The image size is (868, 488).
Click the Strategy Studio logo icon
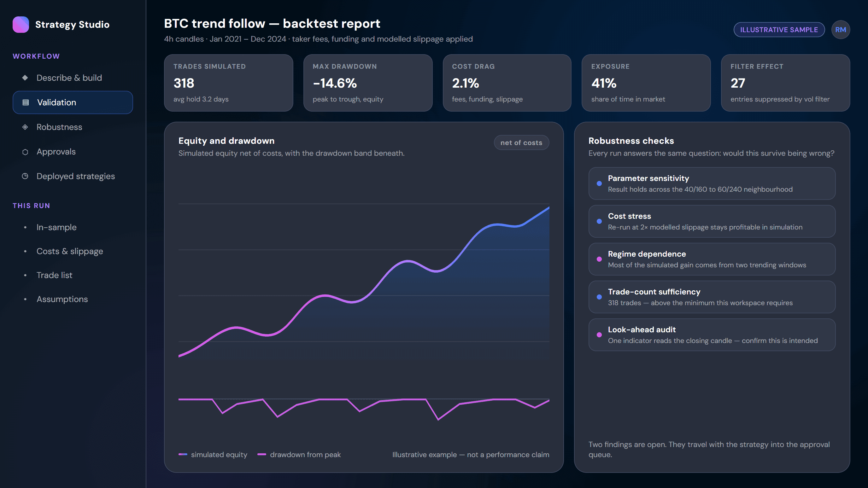tap(21, 25)
